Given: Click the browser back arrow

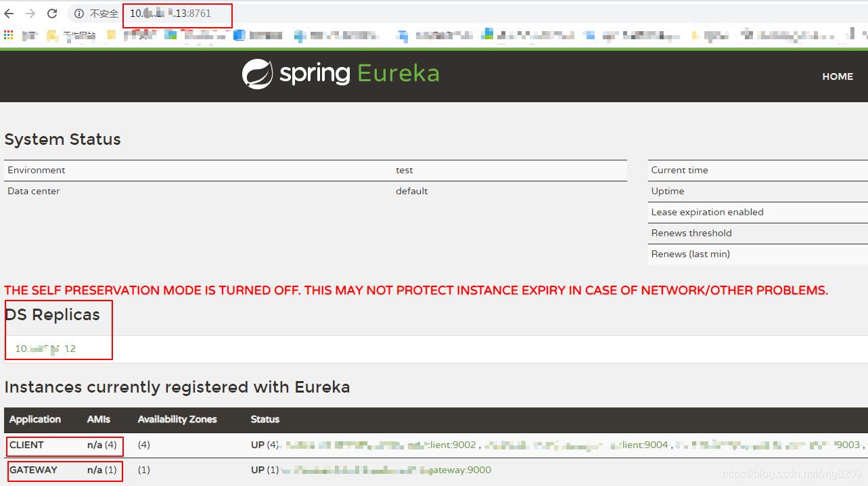Looking at the screenshot, I should tap(9, 14).
